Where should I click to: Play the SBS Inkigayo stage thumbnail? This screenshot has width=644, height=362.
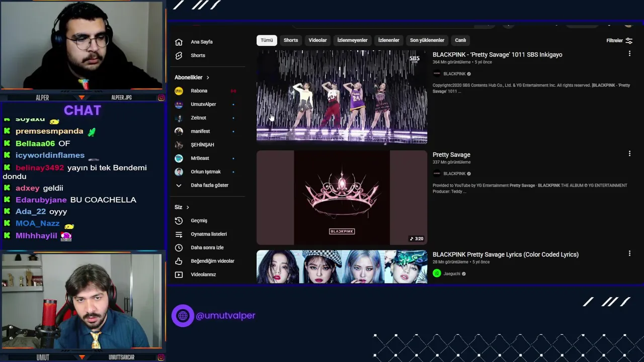(x=342, y=97)
